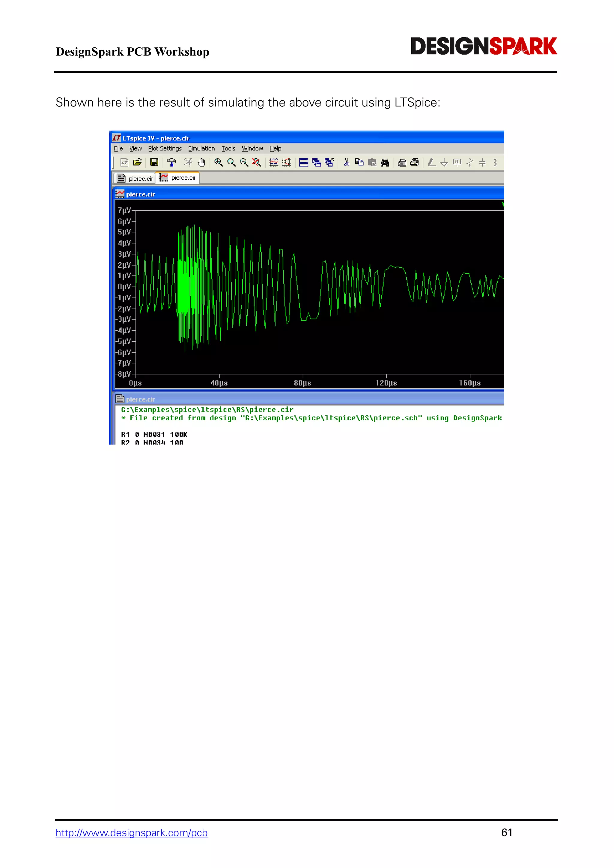This screenshot has height=868, width=614.
Task: Cascade windows using the cascade icon
Action: pyautogui.click(x=317, y=162)
